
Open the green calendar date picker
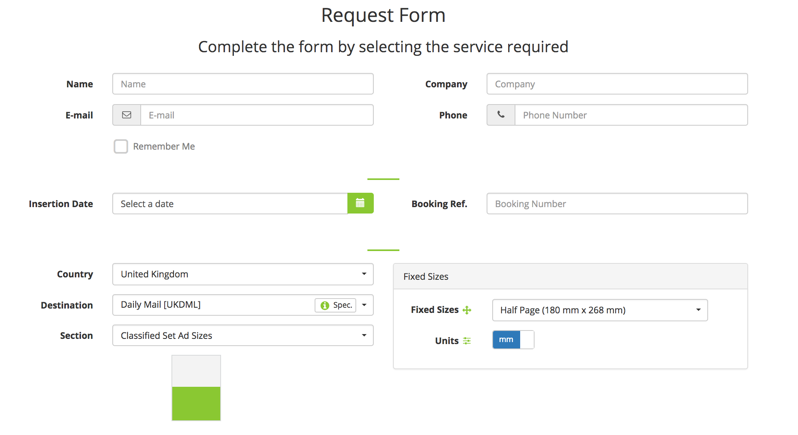tap(360, 204)
